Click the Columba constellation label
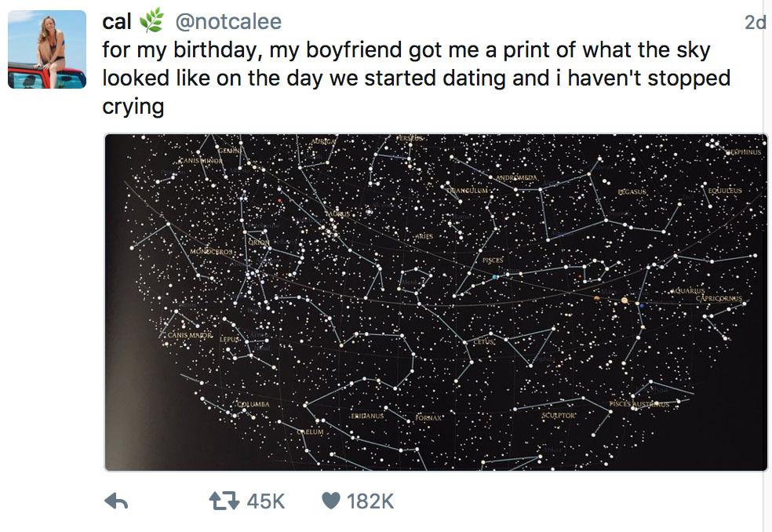772x532 pixels. click(253, 404)
